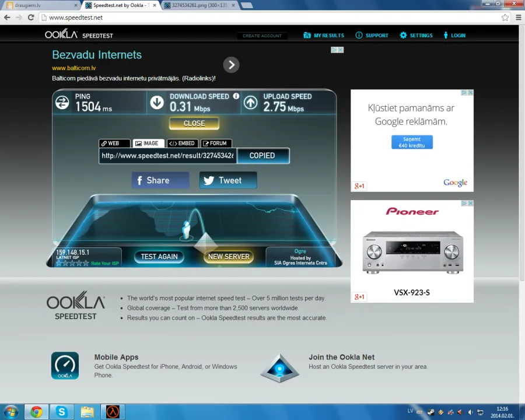Click the download speed arrow icon

(157, 103)
